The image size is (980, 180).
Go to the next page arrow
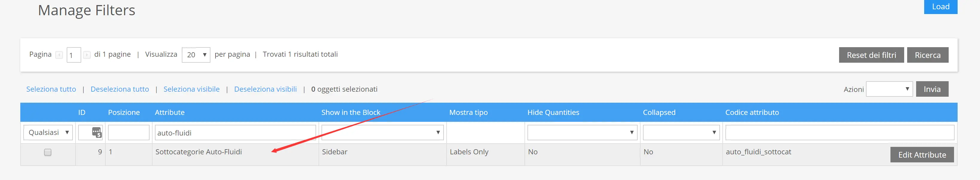pos(87,55)
